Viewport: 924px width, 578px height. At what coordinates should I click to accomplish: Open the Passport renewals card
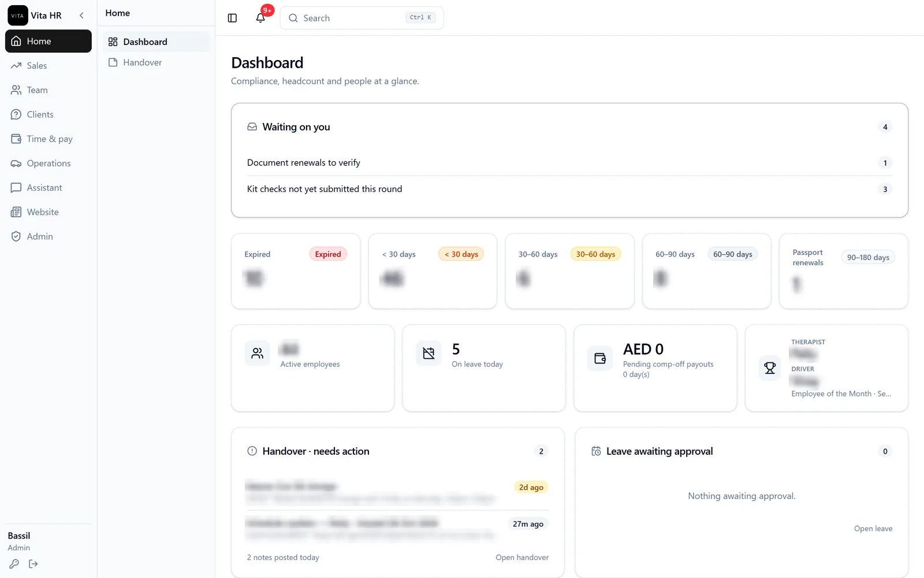click(x=844, y=271)
